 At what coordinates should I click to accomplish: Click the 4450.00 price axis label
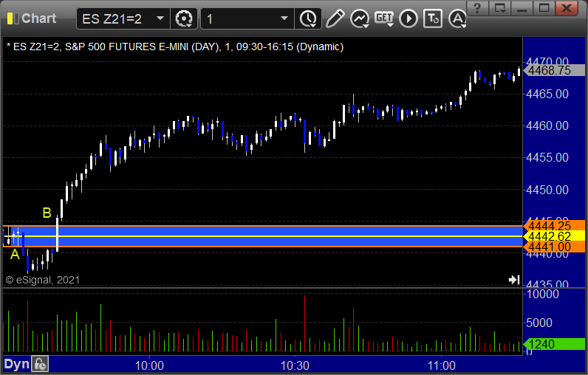coord(547,190)
